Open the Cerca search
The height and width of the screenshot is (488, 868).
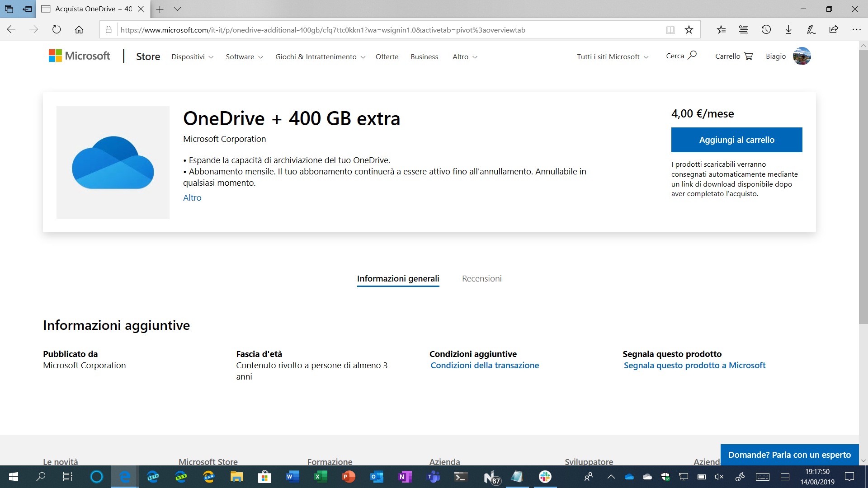(681, 56)
